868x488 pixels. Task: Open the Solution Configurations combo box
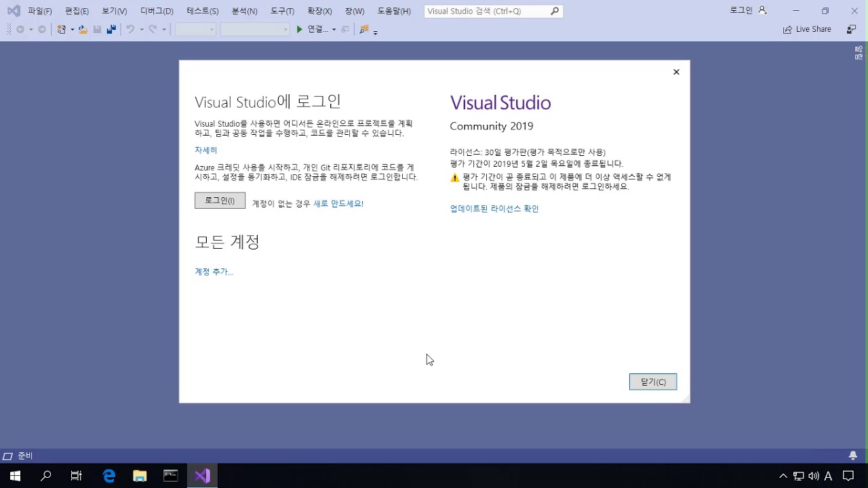195,29
